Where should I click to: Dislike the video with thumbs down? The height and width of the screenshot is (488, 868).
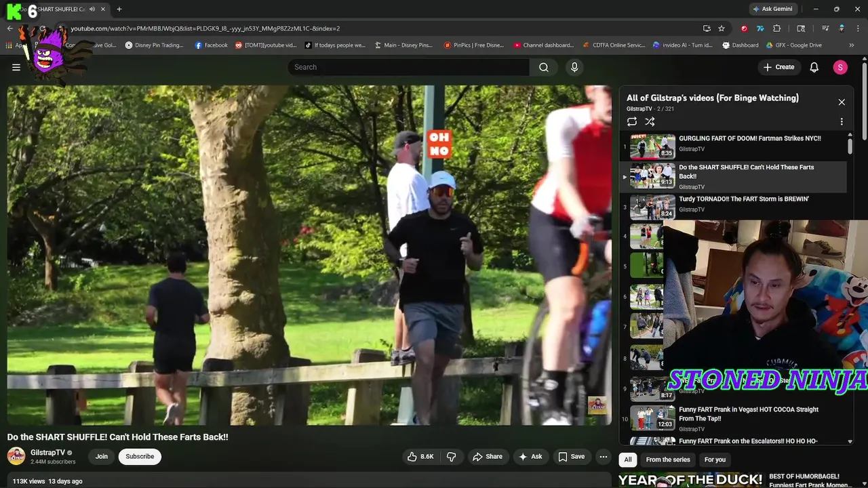point(452,457)
